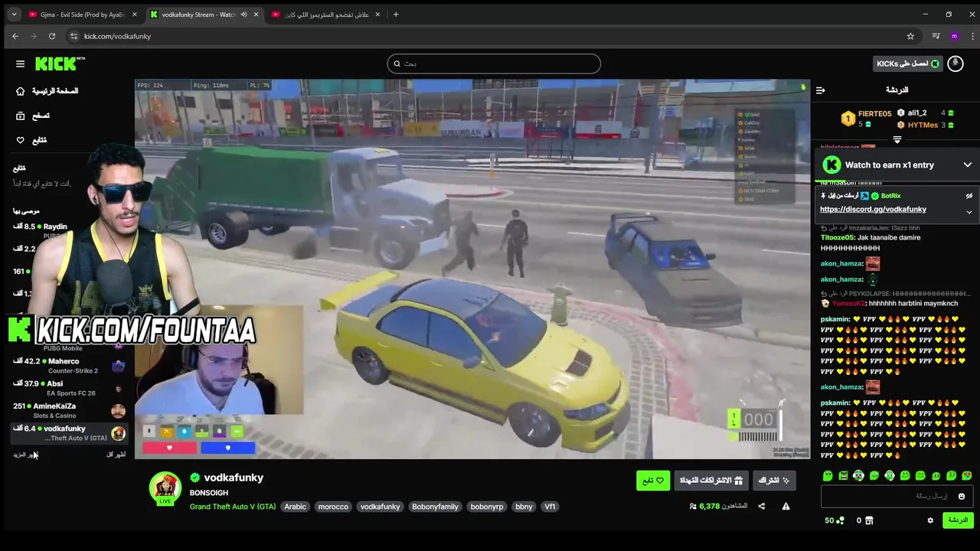Image resolution: width=980 pixels, height=551 pixels.
Task: Click the get KICKs button
Action: pyautogui.click(x=907, y=64)
